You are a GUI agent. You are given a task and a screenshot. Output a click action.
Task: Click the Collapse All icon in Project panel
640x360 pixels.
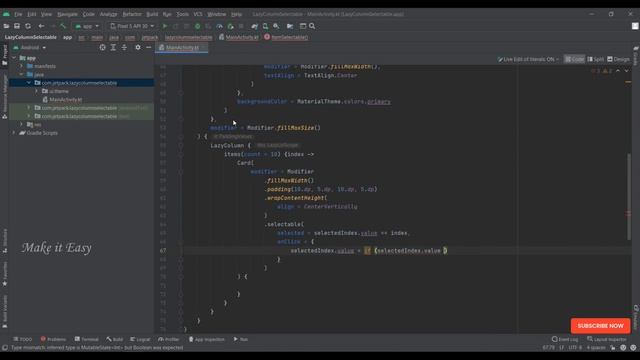coord(124,47)
